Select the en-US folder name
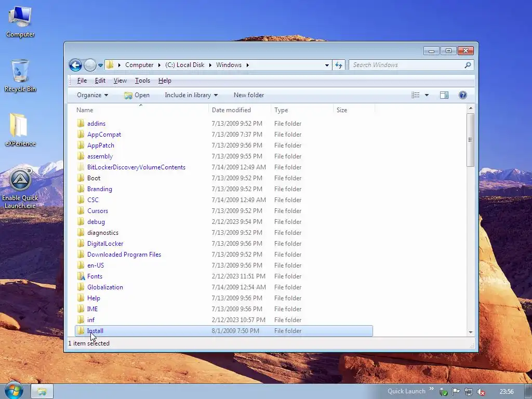This screenshot has height=399, width=532. coord(96,265)
